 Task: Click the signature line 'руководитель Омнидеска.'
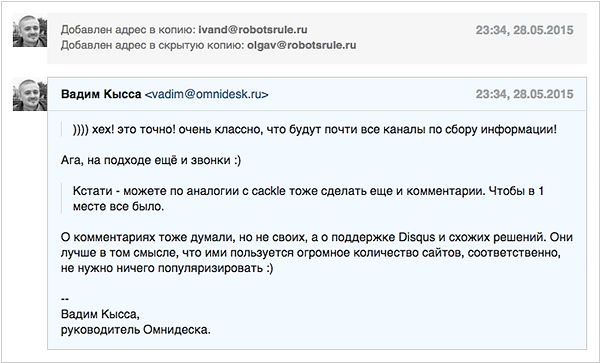(135, 330)
